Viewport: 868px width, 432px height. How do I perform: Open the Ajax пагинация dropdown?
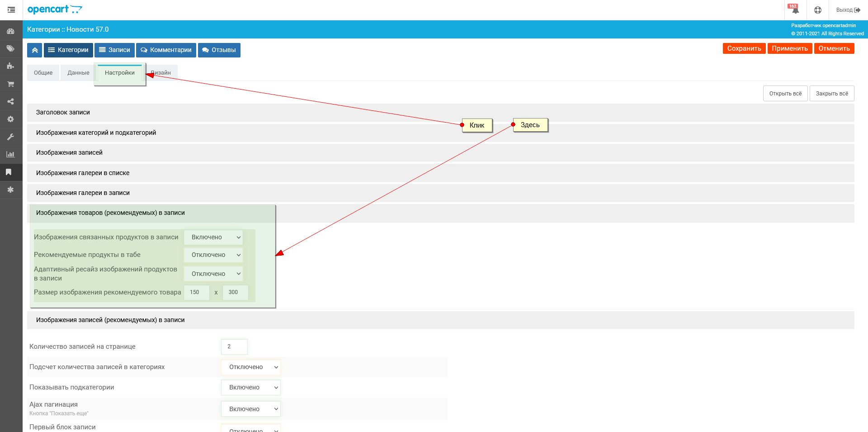click(x=251, y=409)
